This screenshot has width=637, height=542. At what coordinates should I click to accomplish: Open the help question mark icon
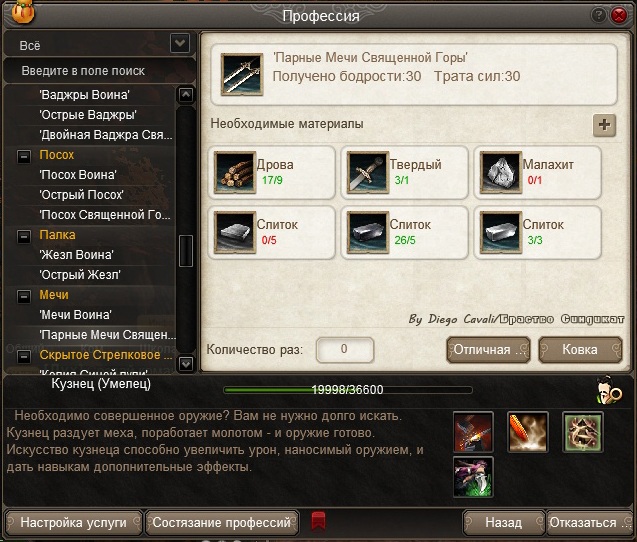(x=598, y=15)
